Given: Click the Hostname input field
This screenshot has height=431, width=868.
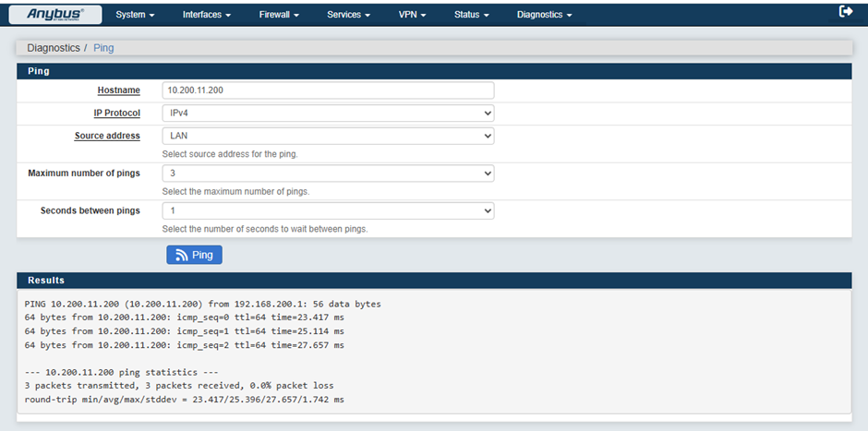Looking at the screenshot, I should [x=328, y=90].
